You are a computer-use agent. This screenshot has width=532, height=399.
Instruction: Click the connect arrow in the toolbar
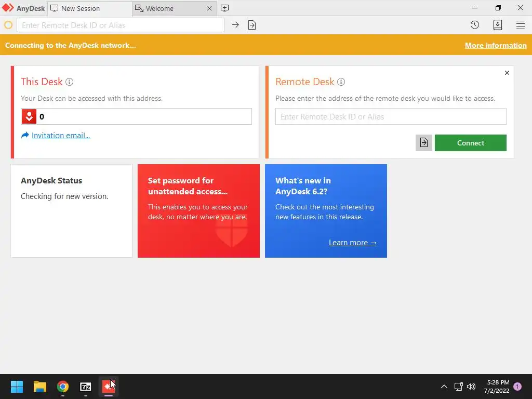235,25
